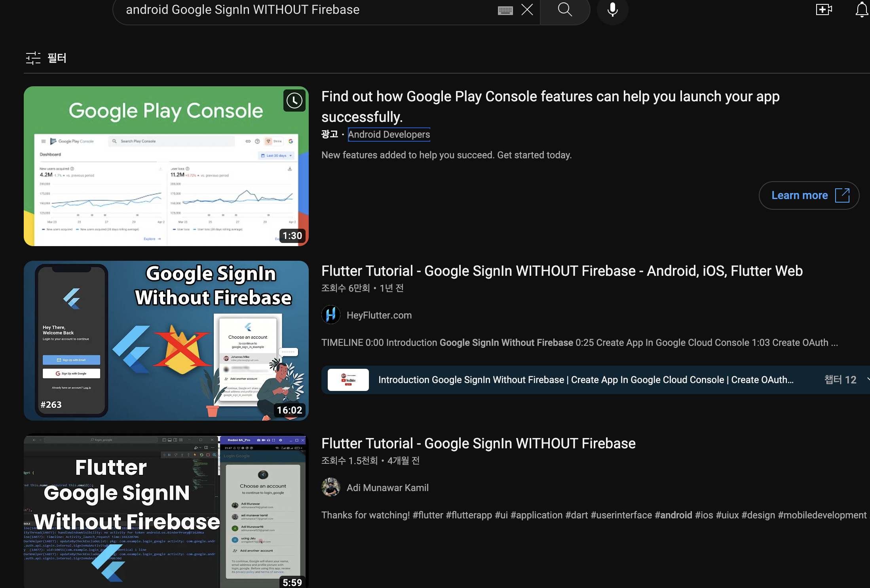
Task: Open the on-screen keyboard in search bar
Action: pos(505,10)
